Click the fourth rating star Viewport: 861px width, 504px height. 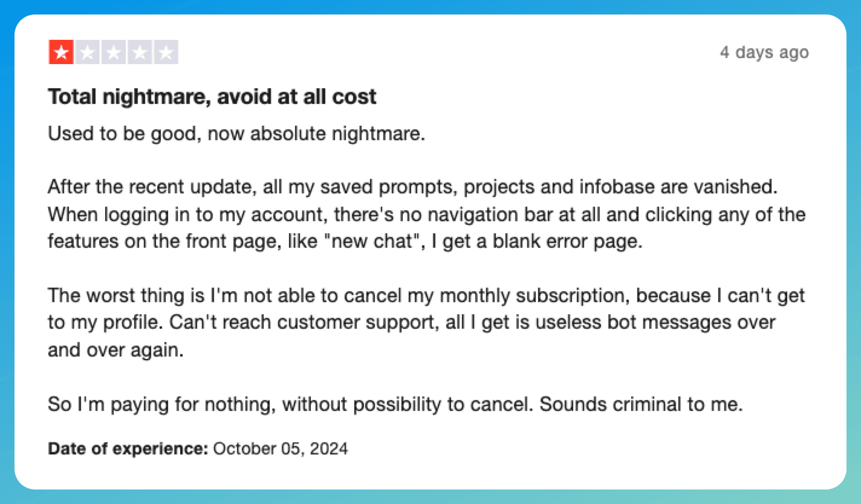click(139, 53)
